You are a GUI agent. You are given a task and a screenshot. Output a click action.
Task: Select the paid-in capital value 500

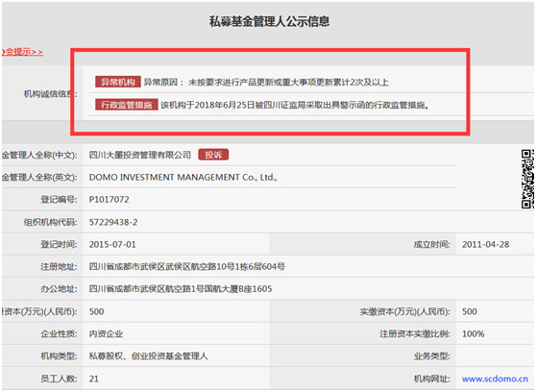470,311
